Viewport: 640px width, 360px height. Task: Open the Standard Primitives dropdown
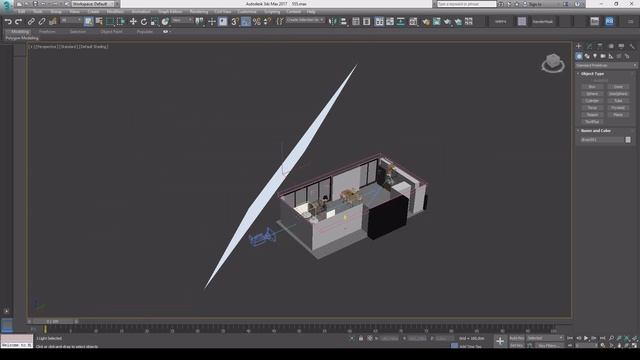[x=606, y=65]
